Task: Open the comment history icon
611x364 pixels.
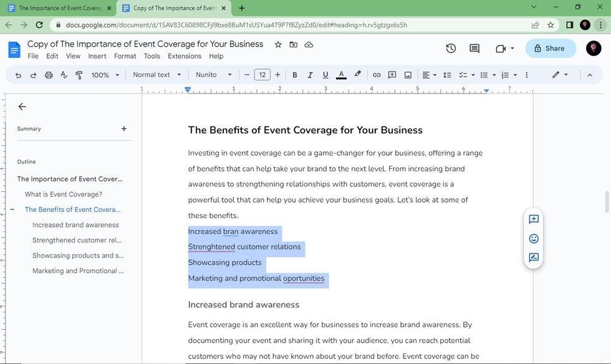Action: 474,49
